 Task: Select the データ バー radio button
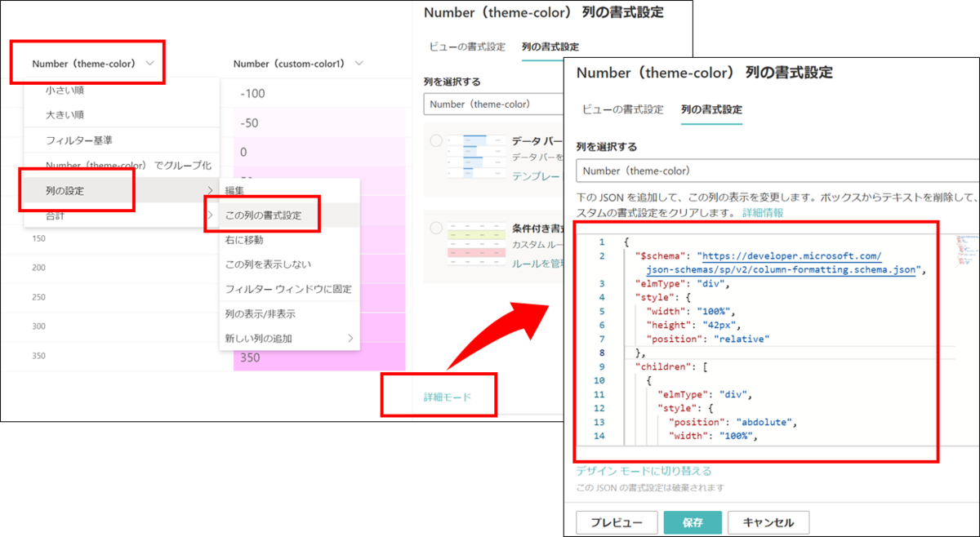point(435,141)
